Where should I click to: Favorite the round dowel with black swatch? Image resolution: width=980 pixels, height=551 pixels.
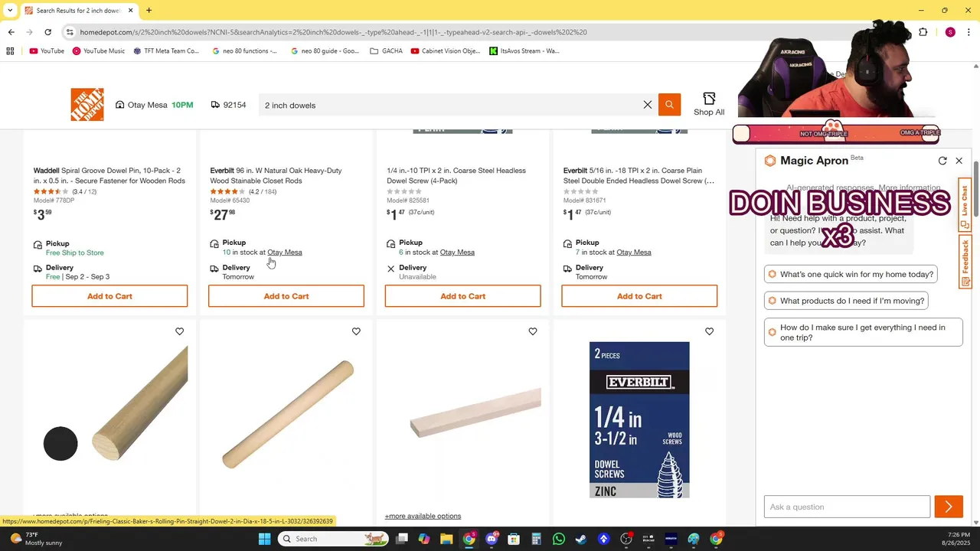[179, 331]
